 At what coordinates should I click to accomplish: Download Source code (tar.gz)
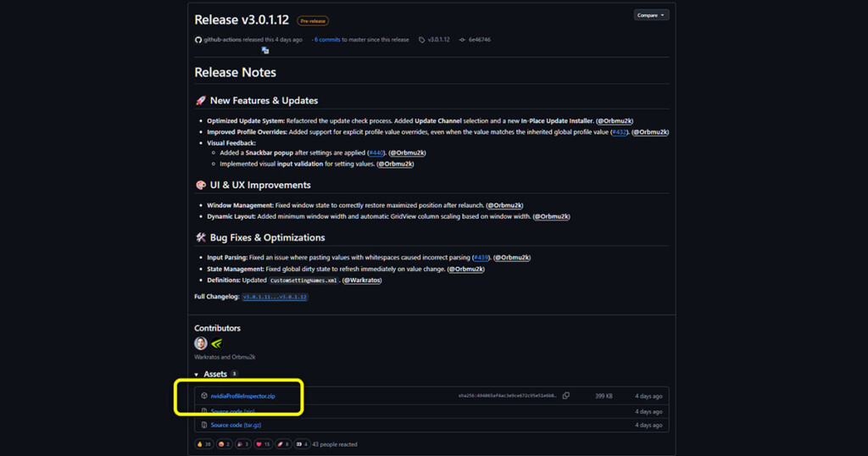click(x=236, y=425)
